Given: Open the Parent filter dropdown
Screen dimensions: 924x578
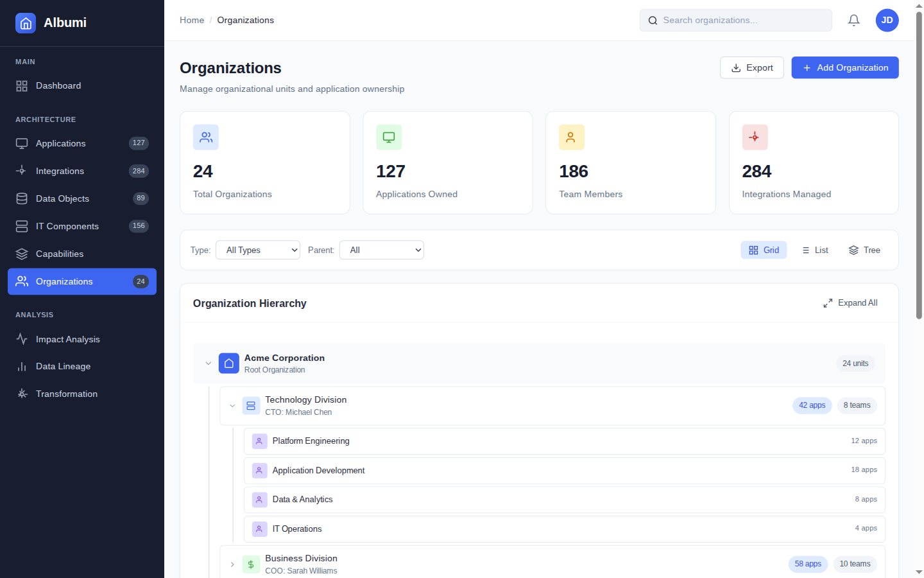Looking at the screenshot, I should tap(381, 250).
